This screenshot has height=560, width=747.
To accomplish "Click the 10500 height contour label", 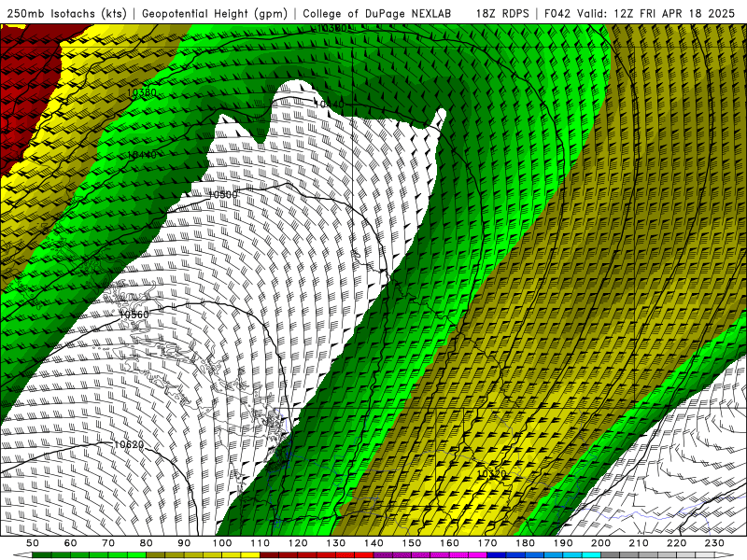I will pos(222,194).
